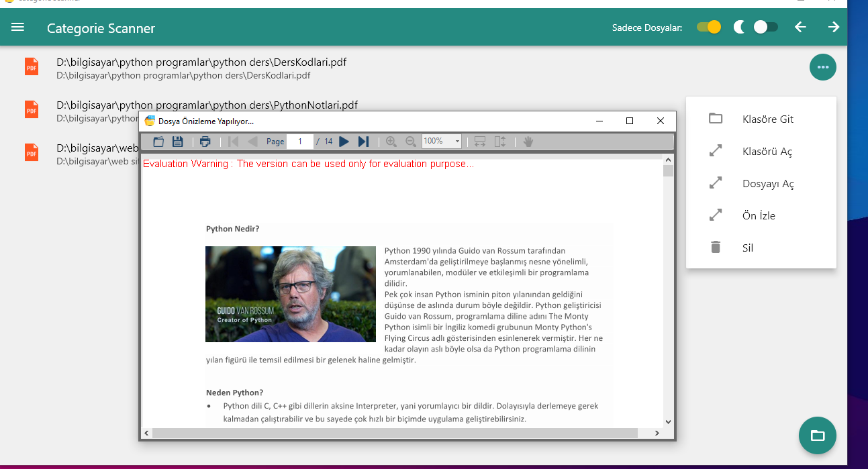Viewport: 868px width, 469px height.
Task: Click the preview vertical scrollbar down arrow
Action: pos(668,421)
